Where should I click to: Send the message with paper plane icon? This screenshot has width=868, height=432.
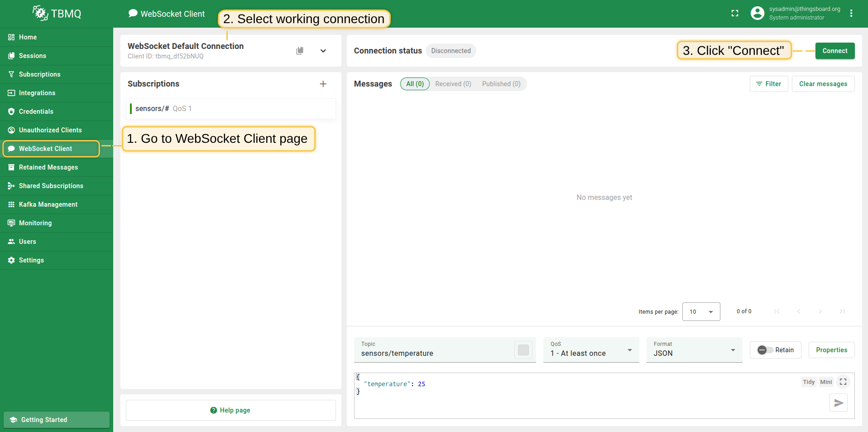tap(838, 403)
